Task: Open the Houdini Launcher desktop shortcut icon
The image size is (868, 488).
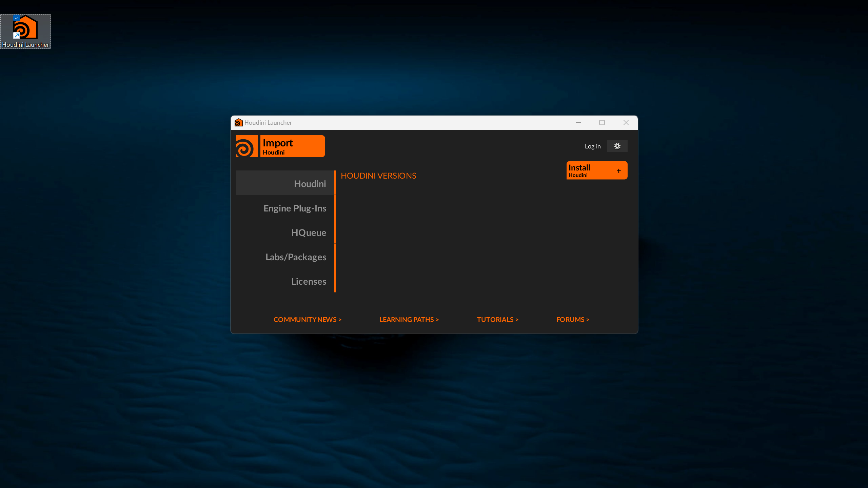Action: [x=25, y=31]
